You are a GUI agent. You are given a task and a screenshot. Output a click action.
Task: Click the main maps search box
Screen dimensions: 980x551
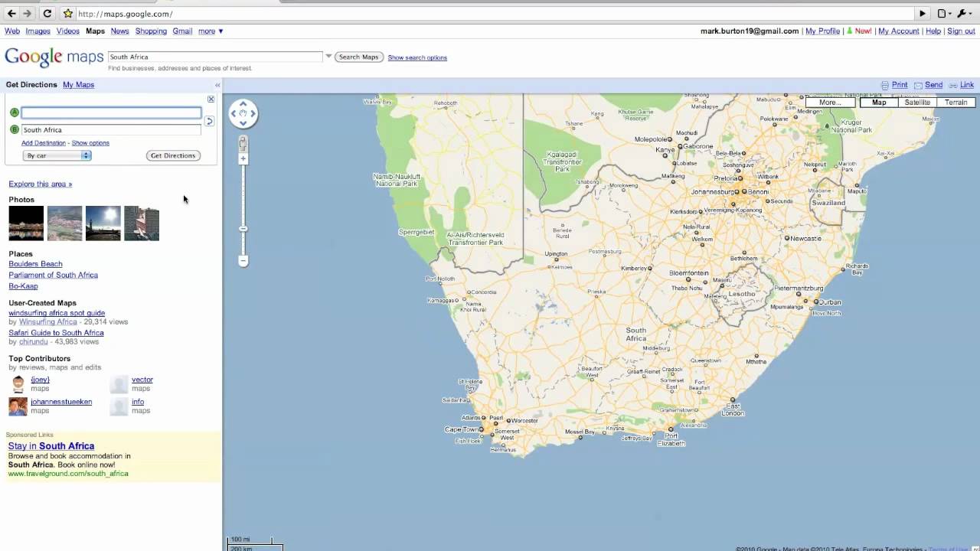(x=215, y=57)
